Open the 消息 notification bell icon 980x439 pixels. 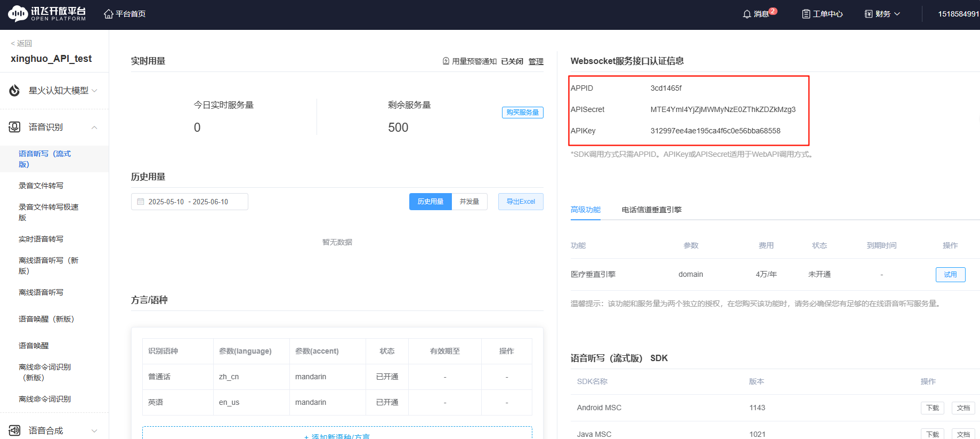tap(747, 14)
